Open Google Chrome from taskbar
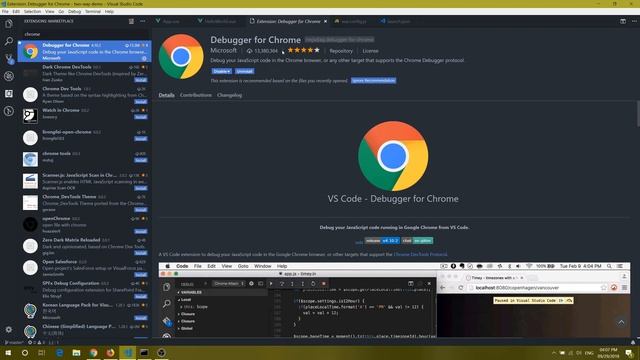 [93, 353]
